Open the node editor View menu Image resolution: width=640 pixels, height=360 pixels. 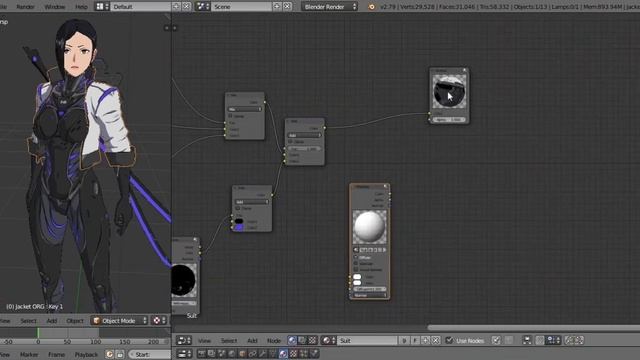pyautogui.click(x=204, y=340)
